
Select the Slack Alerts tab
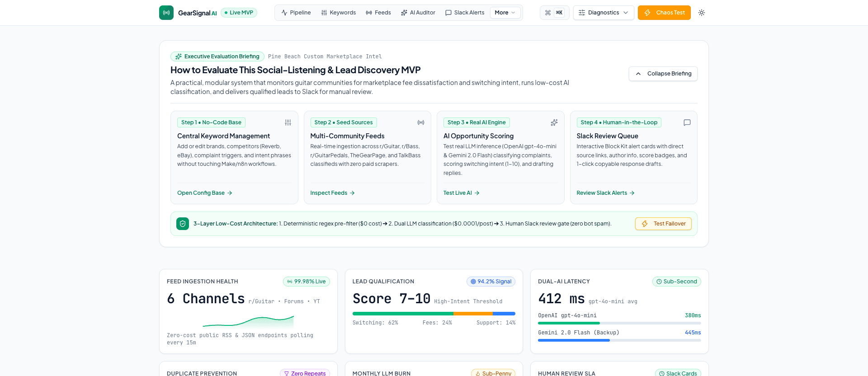(x=465, y=13)
